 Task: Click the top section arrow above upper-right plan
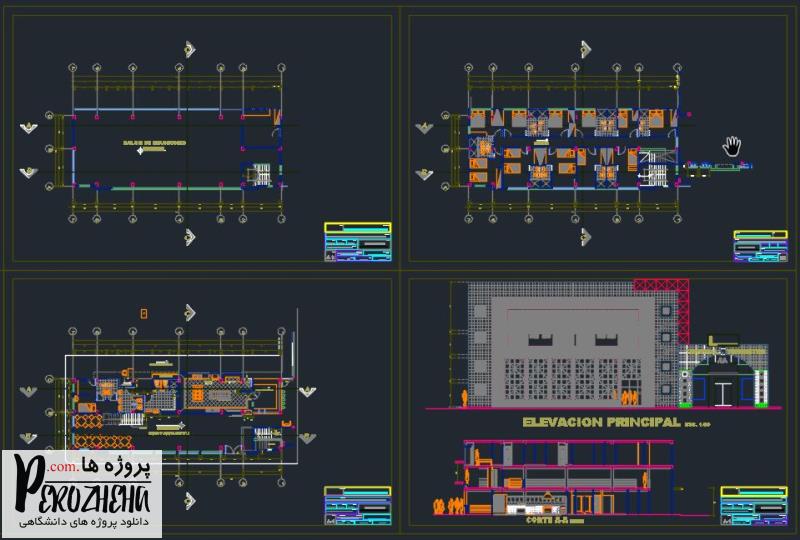pos(586,48)
